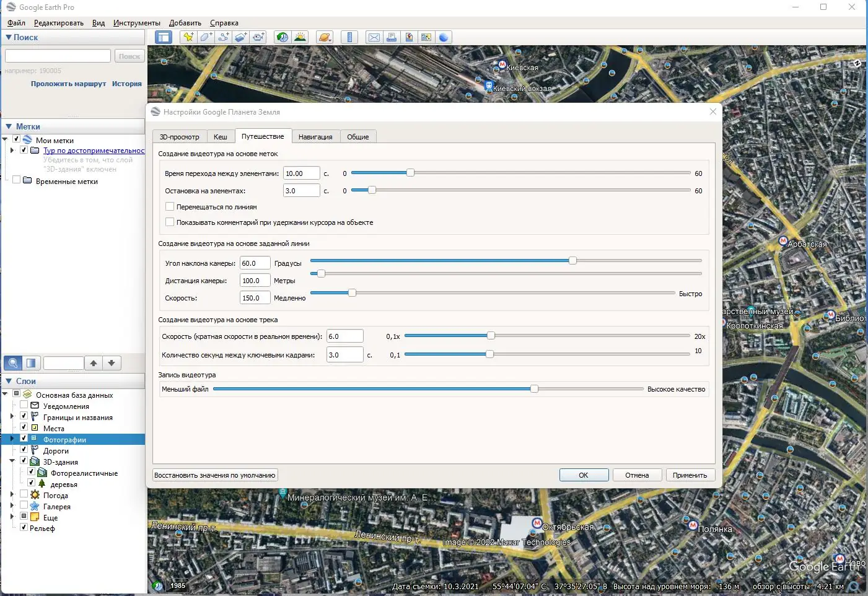The image size is (868, 596).
Task: Hide the sidebar with the panel icon
Action: point(164,37)
